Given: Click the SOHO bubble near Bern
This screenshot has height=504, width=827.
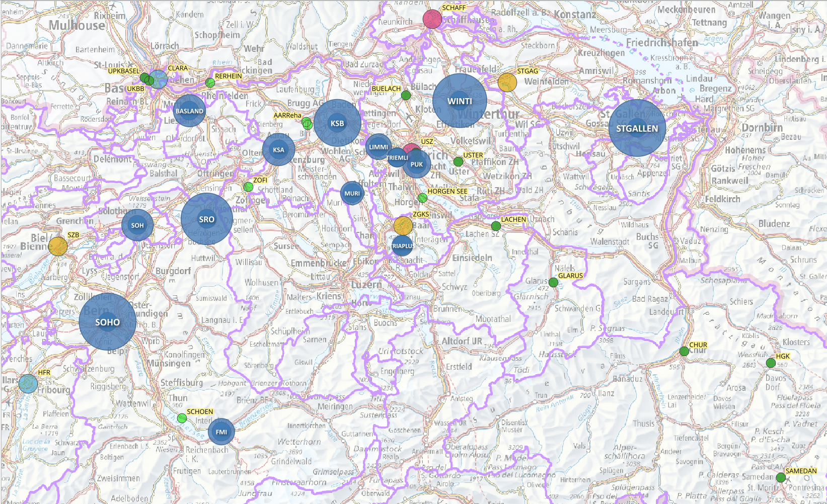Looking at the screenshot, I should (108, 322).
